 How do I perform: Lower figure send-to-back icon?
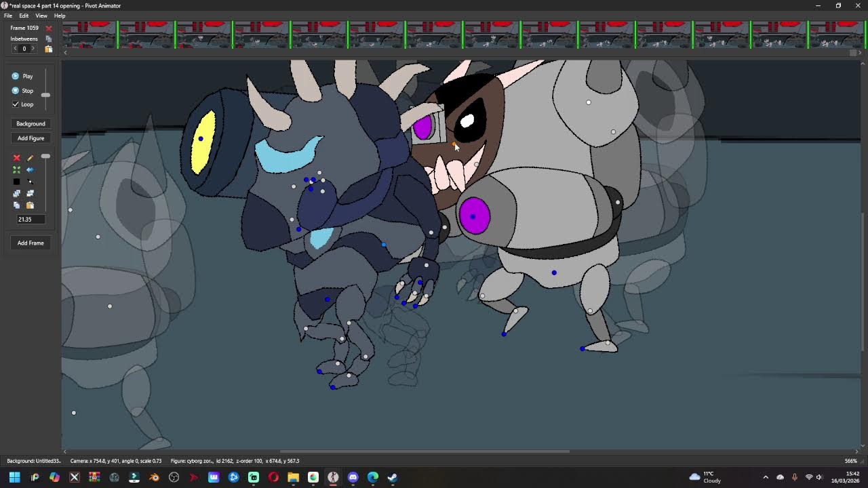[x=30, y=194]
